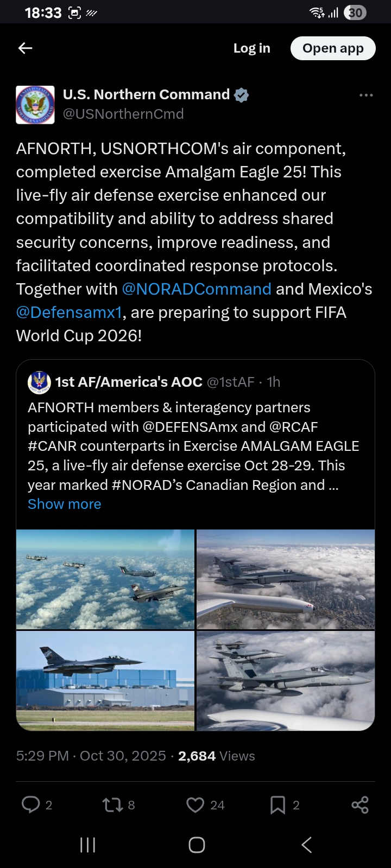The height and width of the screenshot is (868, 391).
Task: Open 1st AF avatar in quoted post
Action: point(39,382)
